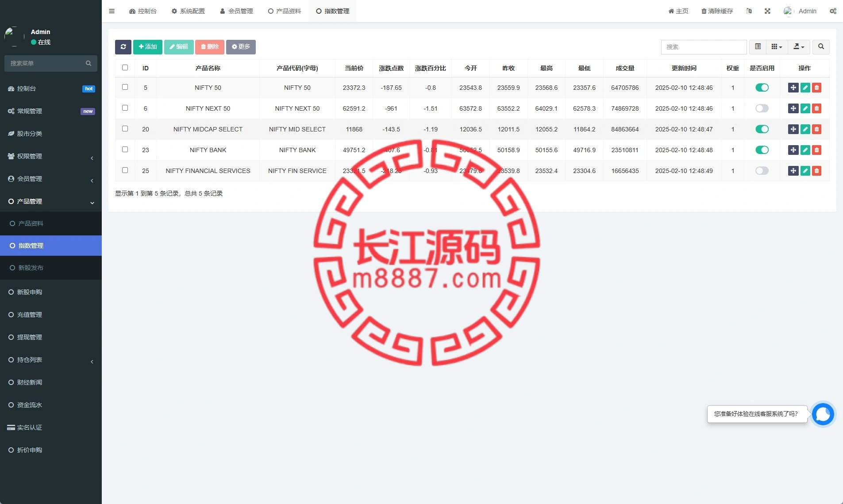The width and height of the screenshot is (843, 504).
Task: Click drag-sort icon for NIFTY 50 row
Action: click(793, 88)
